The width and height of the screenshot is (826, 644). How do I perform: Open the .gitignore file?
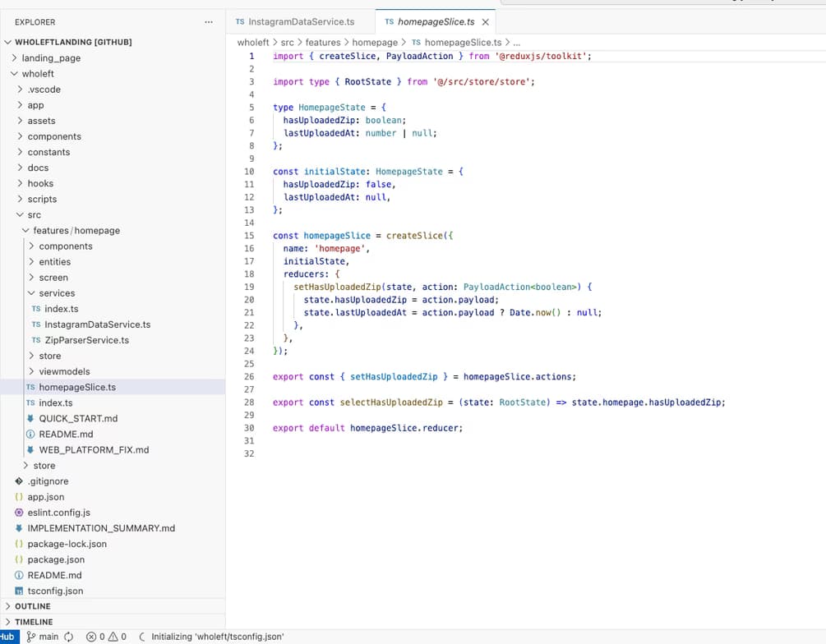48,481
